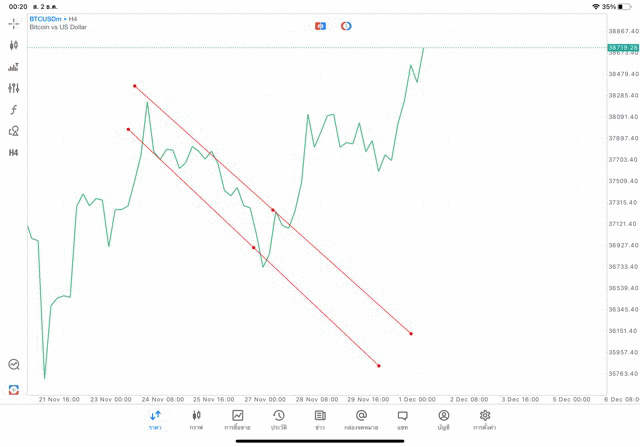The width and height of the screenshot is (640, 447).
Task: Open the กล่องจดหมาย mailbox tab
Action: pos(361,419)
